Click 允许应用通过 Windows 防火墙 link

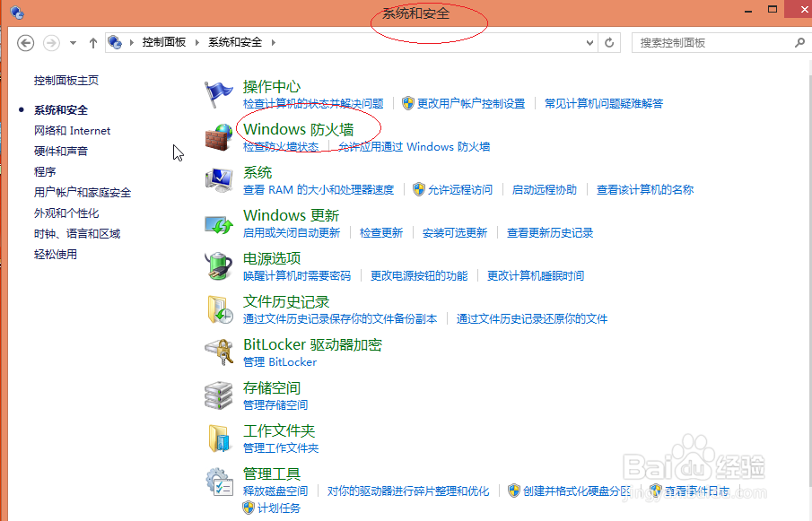(x=415, y=146)
